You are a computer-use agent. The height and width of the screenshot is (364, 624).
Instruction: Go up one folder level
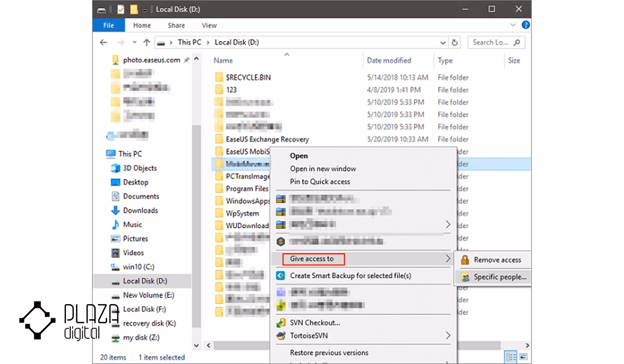coord(147,43)
